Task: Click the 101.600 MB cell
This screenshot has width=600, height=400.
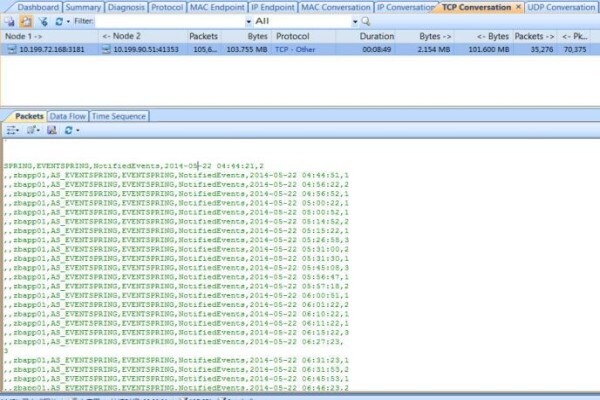Action: click(x=489, y=49)
